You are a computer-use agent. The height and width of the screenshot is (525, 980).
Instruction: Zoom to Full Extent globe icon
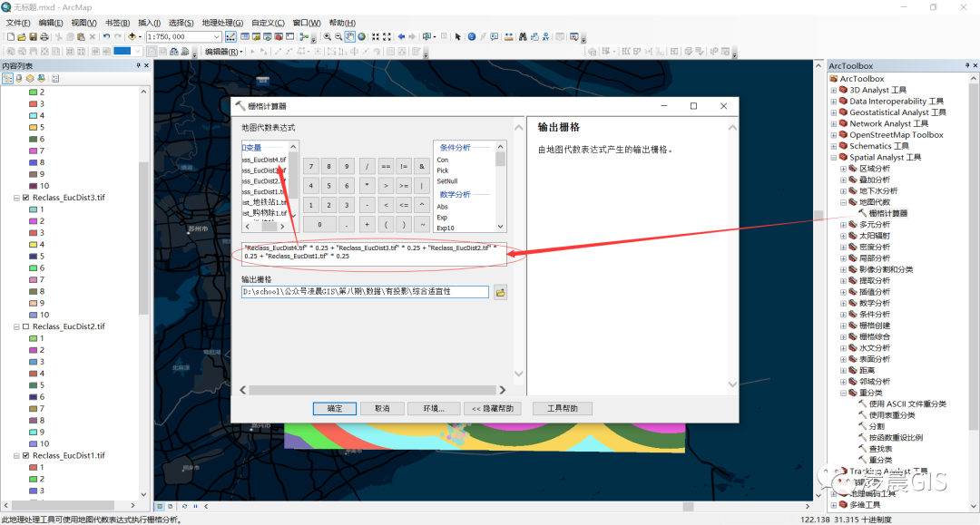click(361, 37)
